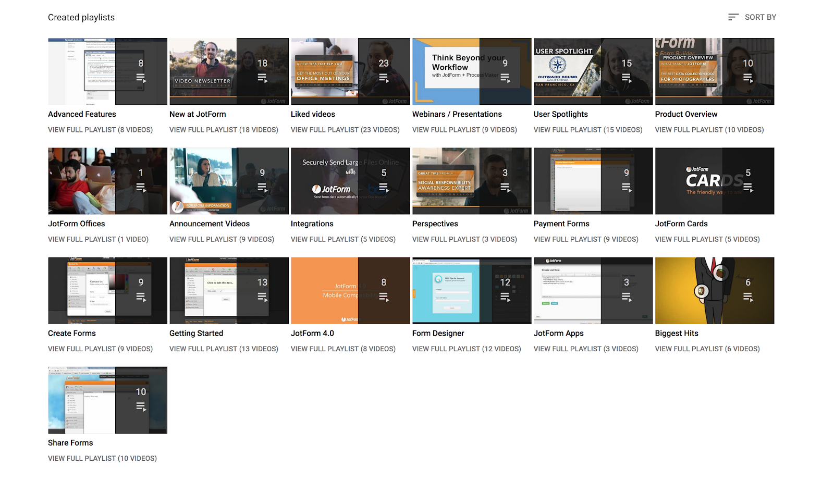Click the playlist icon on Announcement Videos thumbnail
This screenshot has width=834, height=504.
click(x=262, y=188)
